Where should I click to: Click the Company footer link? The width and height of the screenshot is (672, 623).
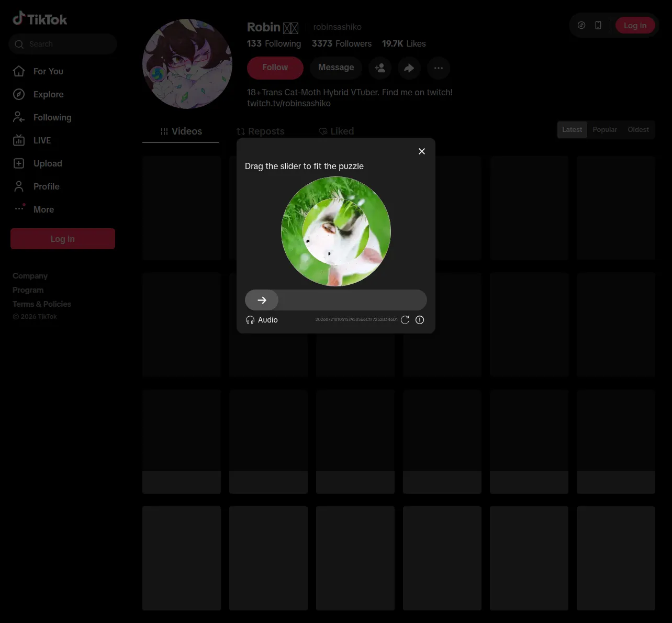[x=30, y=276]
